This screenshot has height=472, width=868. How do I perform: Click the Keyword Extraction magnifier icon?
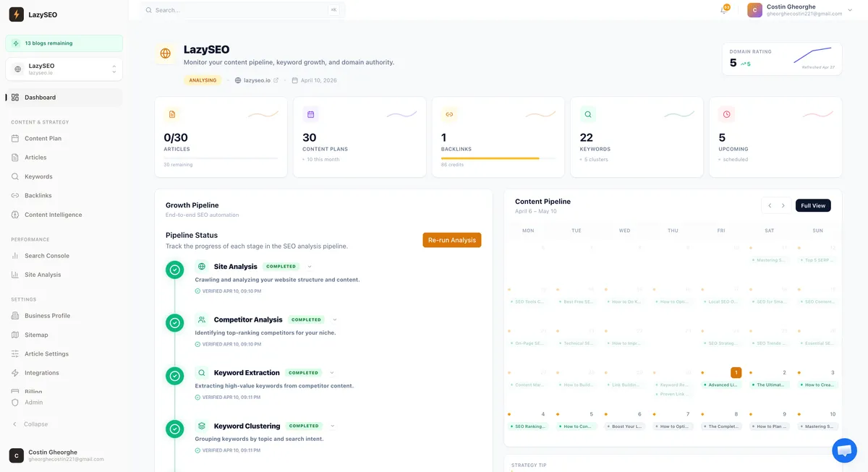(202, 373)
